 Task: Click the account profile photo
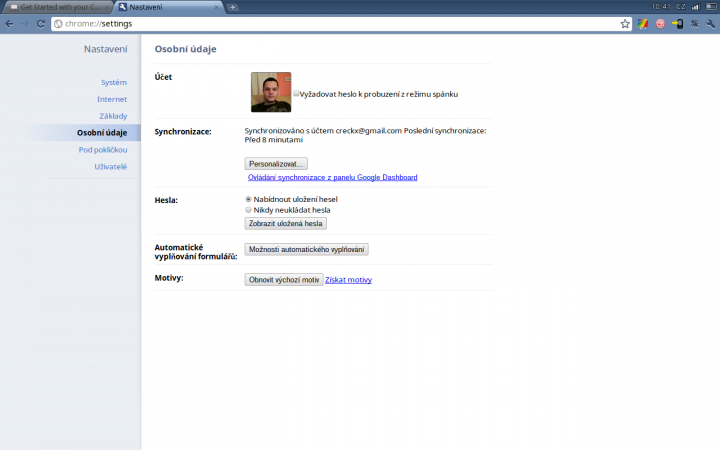(x=271, y=92)
